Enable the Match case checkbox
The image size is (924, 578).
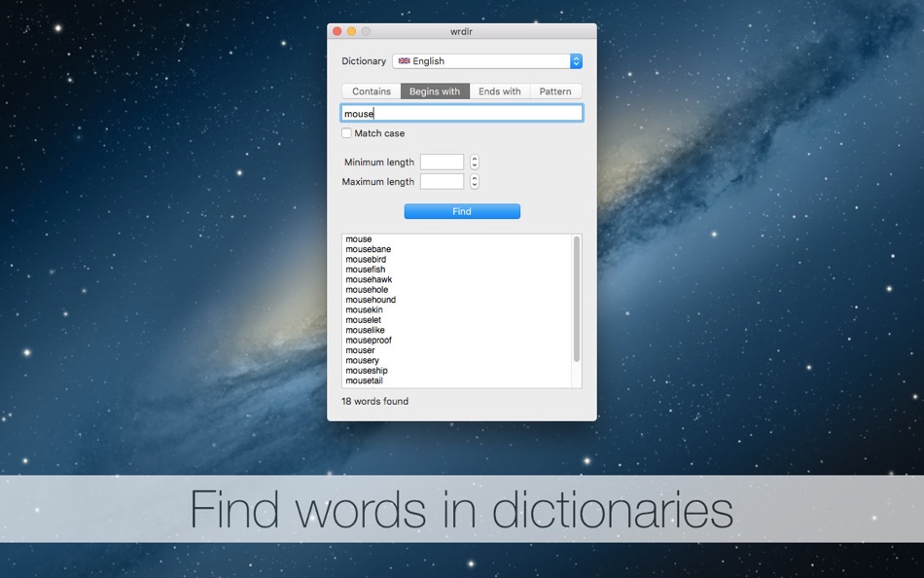tap(346, 133)
